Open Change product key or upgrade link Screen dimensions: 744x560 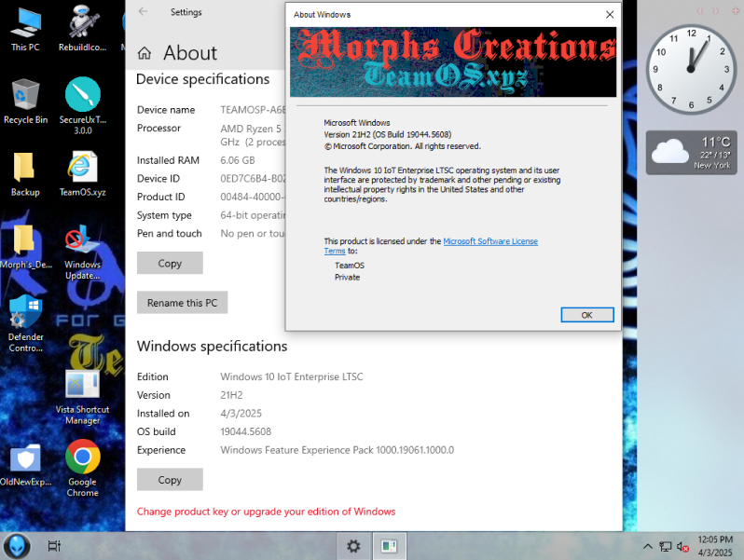coord(267,512)
